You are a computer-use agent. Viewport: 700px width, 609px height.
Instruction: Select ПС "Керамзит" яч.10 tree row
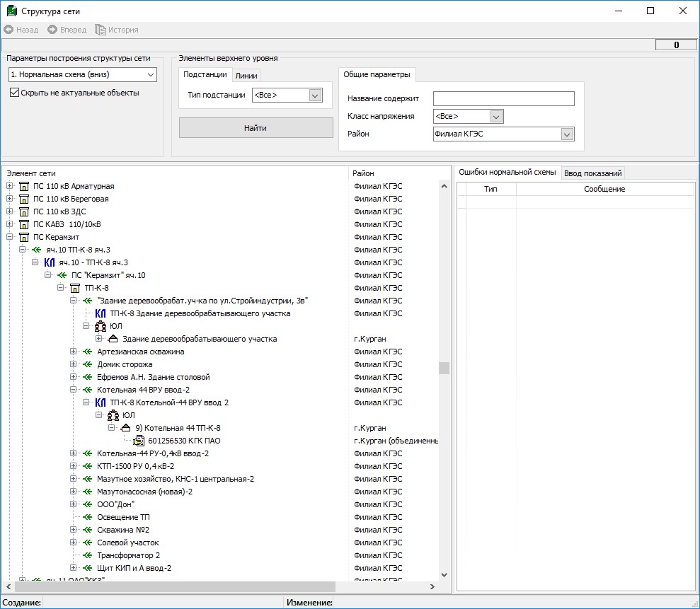[108, 275]
